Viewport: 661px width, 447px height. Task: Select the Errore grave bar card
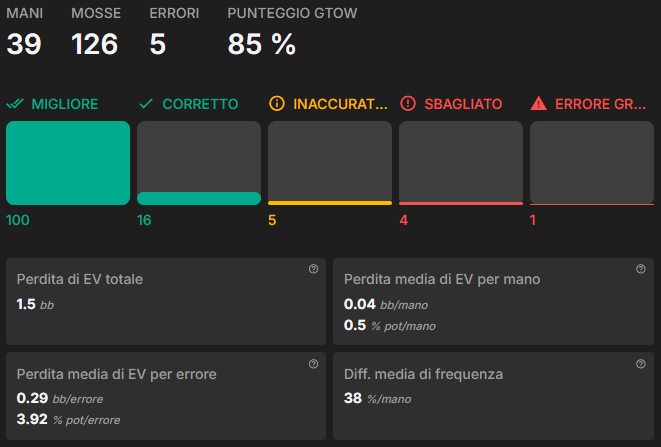(x=592, y=163)
